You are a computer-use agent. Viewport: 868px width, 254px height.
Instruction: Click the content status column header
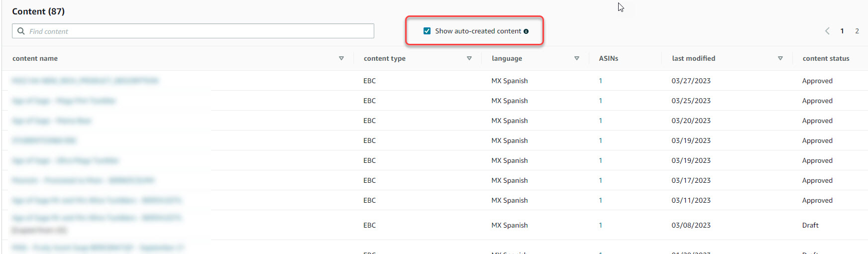[826, 58]
